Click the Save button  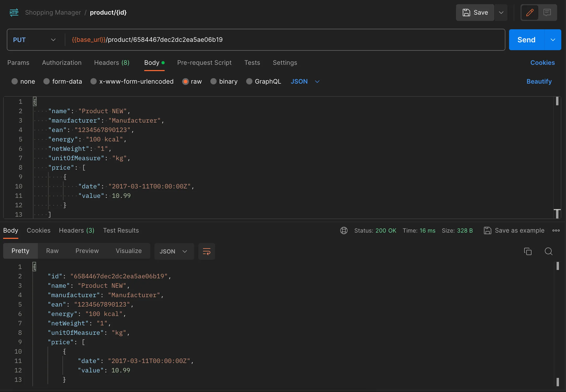[x=475, y=13]
